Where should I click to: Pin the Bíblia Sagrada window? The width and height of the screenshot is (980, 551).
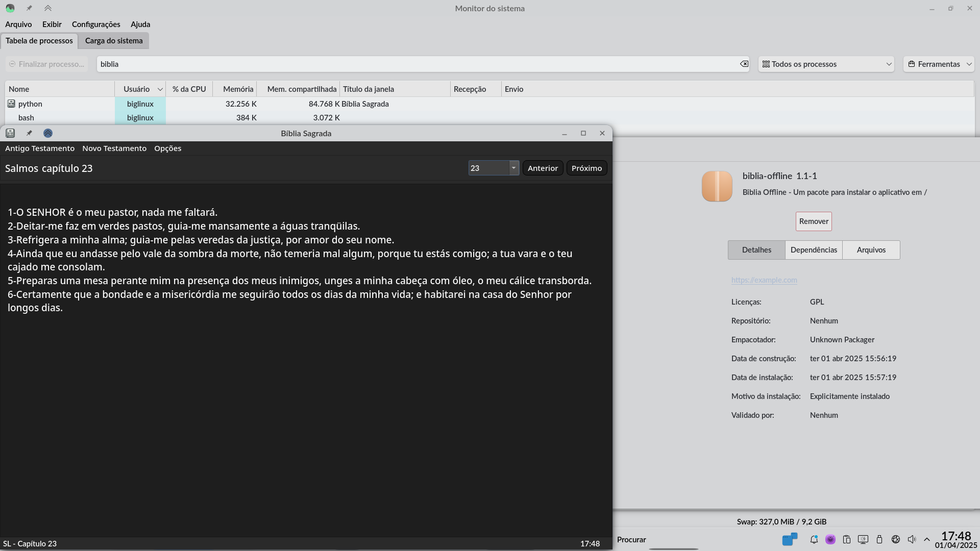(29, 133)
